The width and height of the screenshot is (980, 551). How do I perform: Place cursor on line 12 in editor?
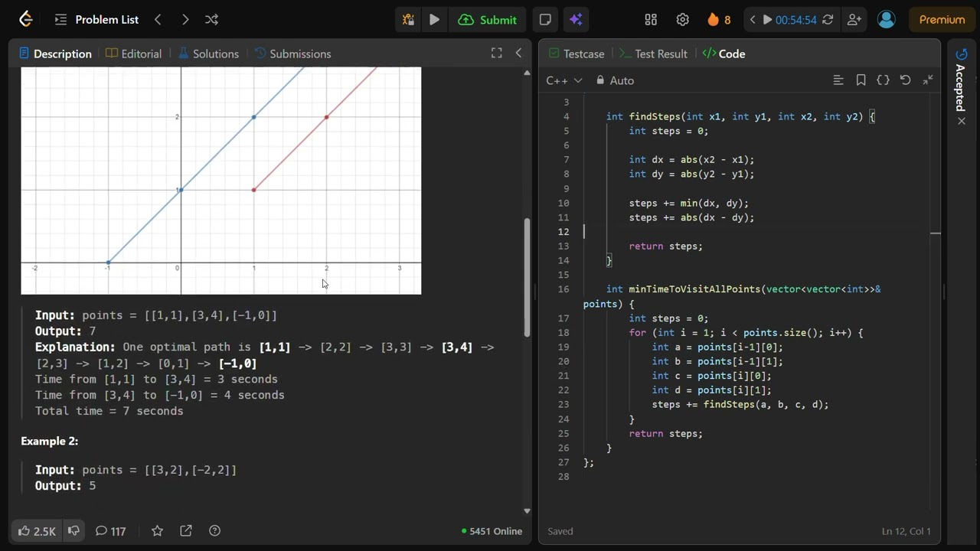pos(758,232)
